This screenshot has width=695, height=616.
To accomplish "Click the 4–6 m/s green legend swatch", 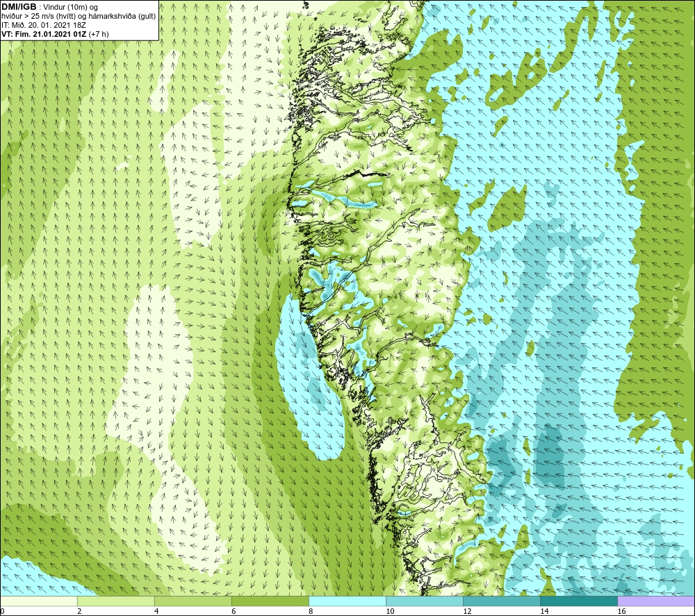I will pyautogui.click(x=193, y=601).
